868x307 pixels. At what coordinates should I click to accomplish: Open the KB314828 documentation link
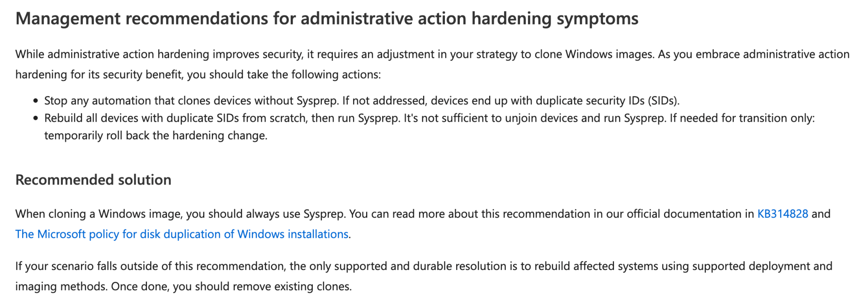[x=782, y=214]
